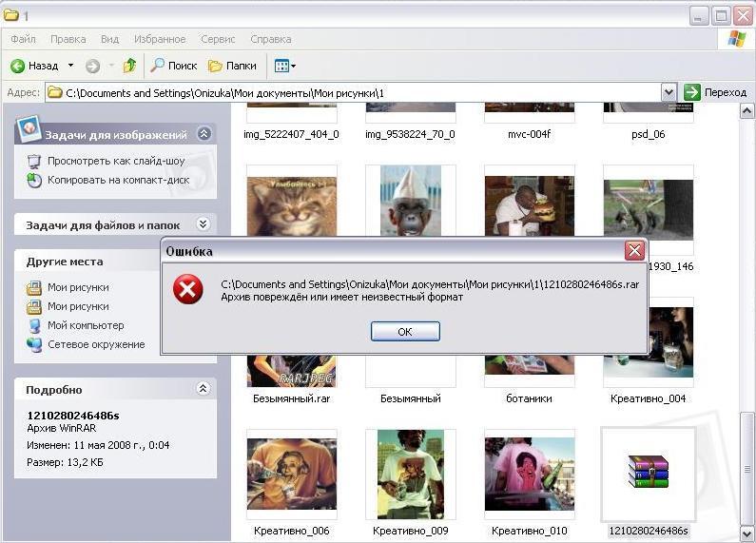Click file name img_5222407_404_0
The height and width of the screenshot is (543, 756).
[x=291, y=134]
